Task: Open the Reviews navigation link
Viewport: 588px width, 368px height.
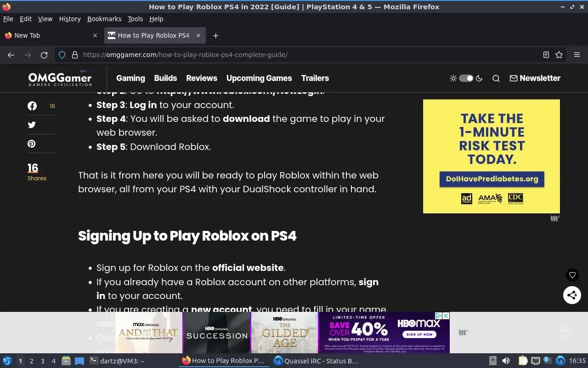Action: pos(202,78)
